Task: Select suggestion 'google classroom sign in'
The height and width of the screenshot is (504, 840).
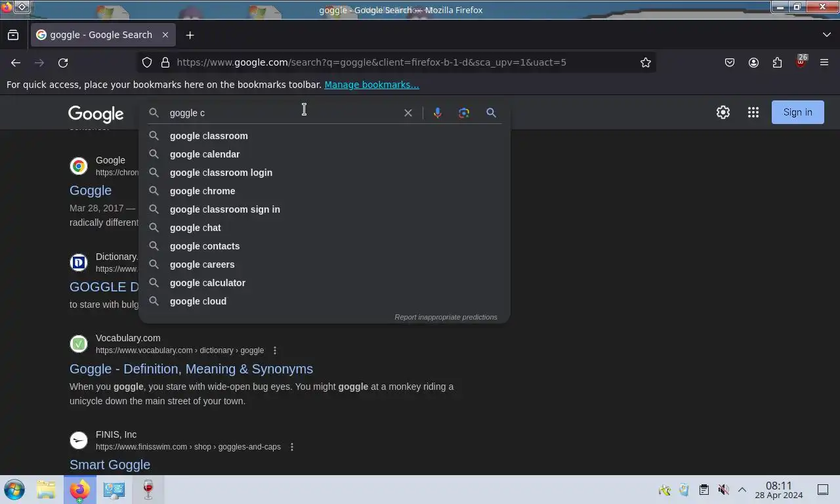Action: (x=324, y=209)
